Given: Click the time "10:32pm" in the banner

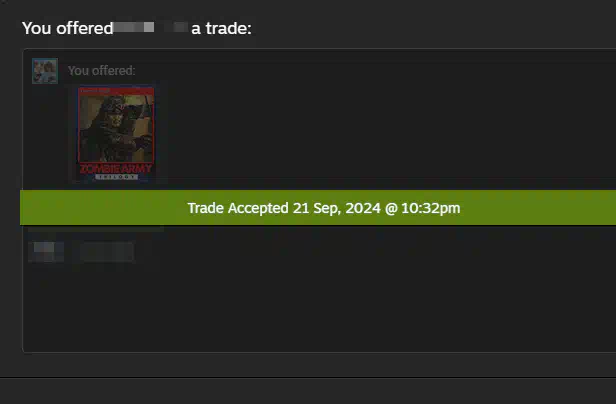Looking at the screenshot, I should [431, 208].
